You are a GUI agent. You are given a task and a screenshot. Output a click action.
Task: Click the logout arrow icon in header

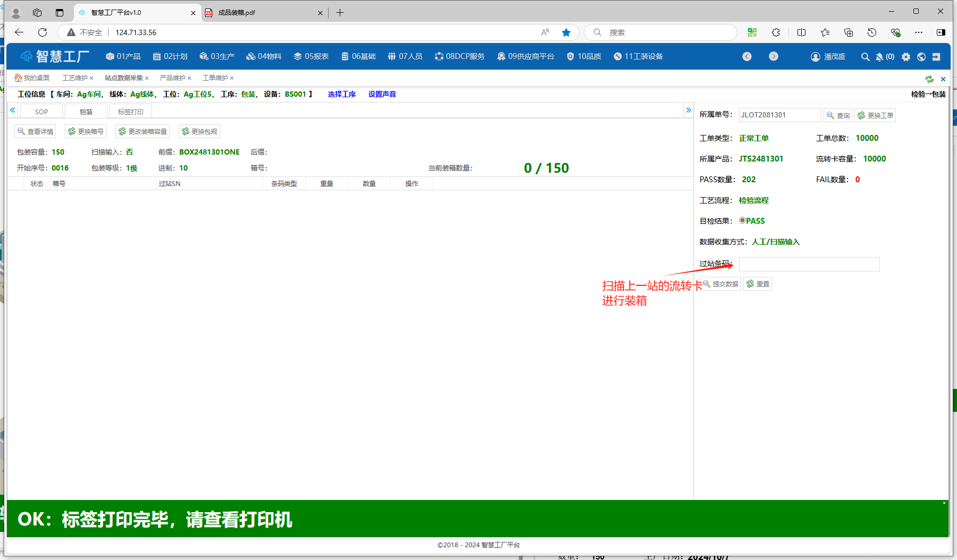(936, 57)
